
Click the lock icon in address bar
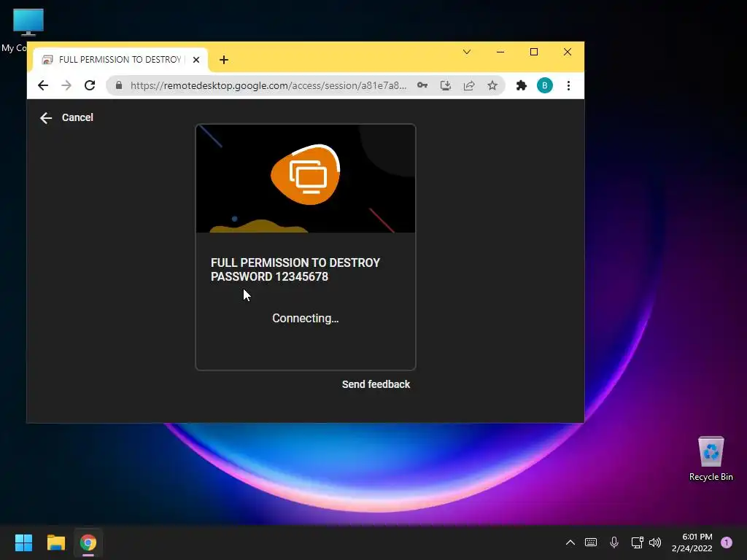point(119,85)
